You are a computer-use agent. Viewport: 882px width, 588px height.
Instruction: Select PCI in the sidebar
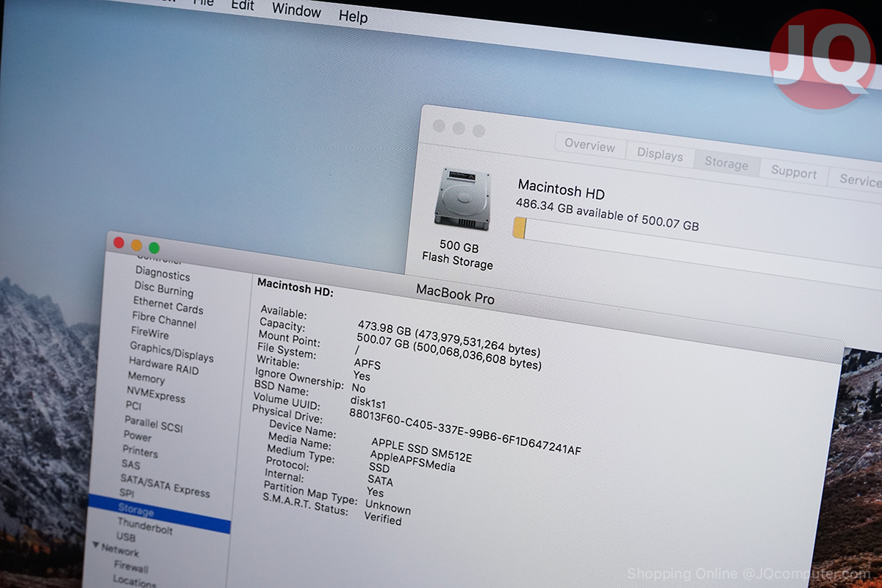pos(133,406)
